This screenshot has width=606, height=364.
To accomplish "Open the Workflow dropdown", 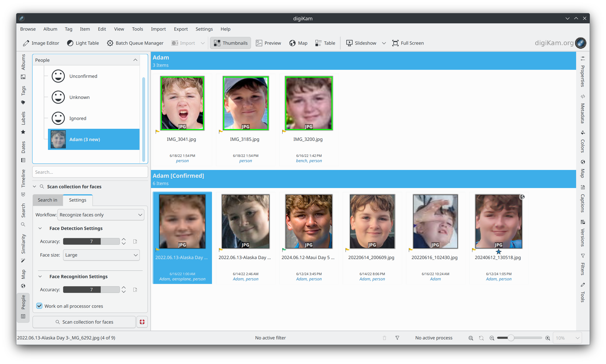I will 101,215.
